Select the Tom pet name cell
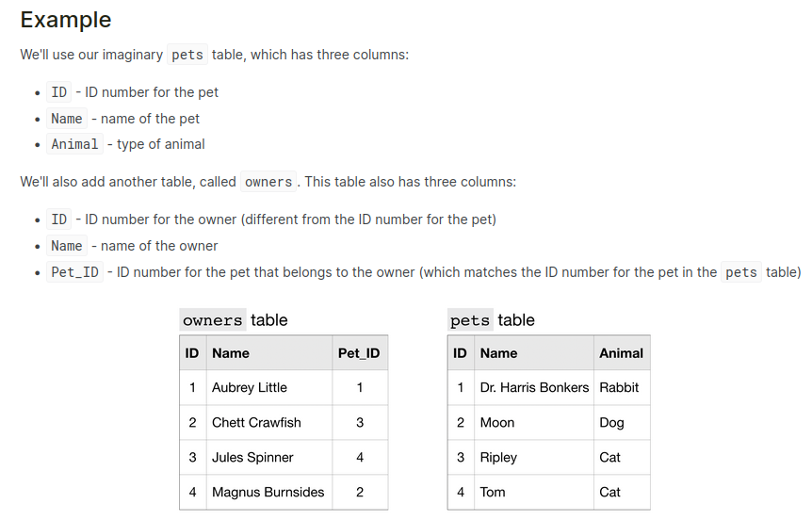Image resolution: width=812 pixels, height=520 pixels. (493, 492)
